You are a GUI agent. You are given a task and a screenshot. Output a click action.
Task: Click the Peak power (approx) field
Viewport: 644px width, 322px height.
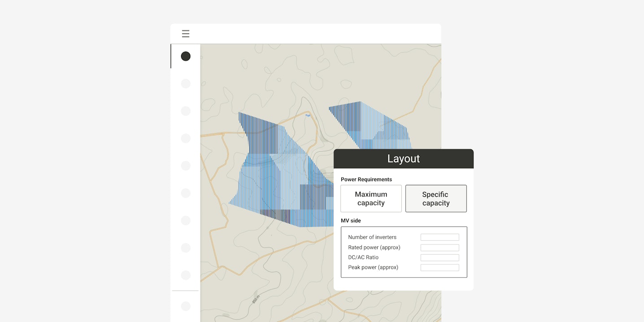[x=439, y=268]
